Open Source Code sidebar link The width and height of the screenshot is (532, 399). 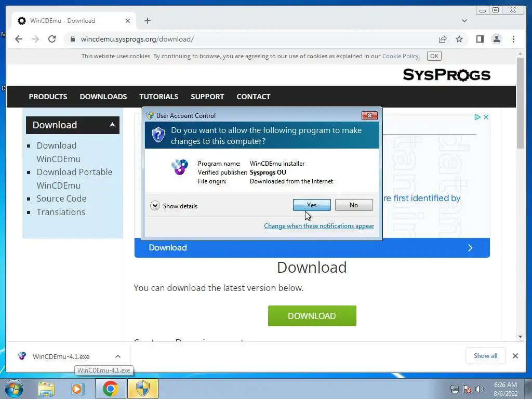tap(61, 198)
